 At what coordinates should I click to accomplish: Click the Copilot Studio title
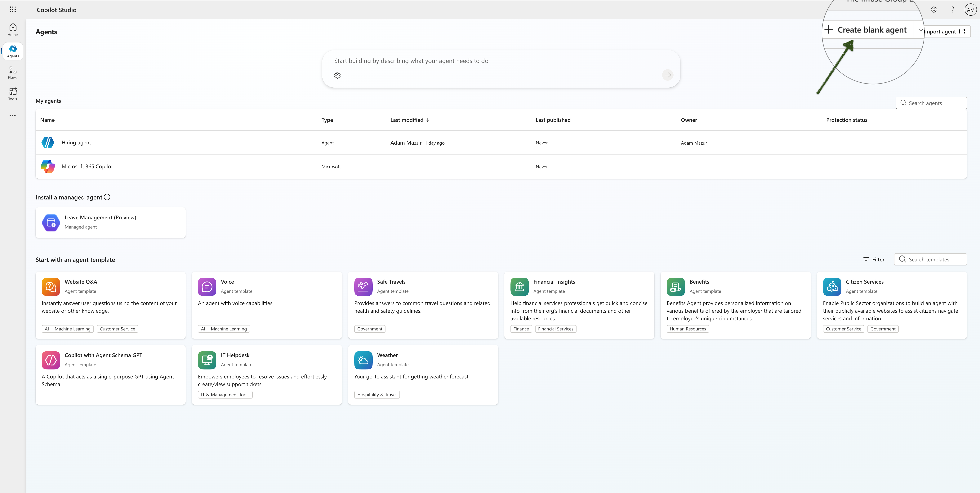[x=57, y=10]
